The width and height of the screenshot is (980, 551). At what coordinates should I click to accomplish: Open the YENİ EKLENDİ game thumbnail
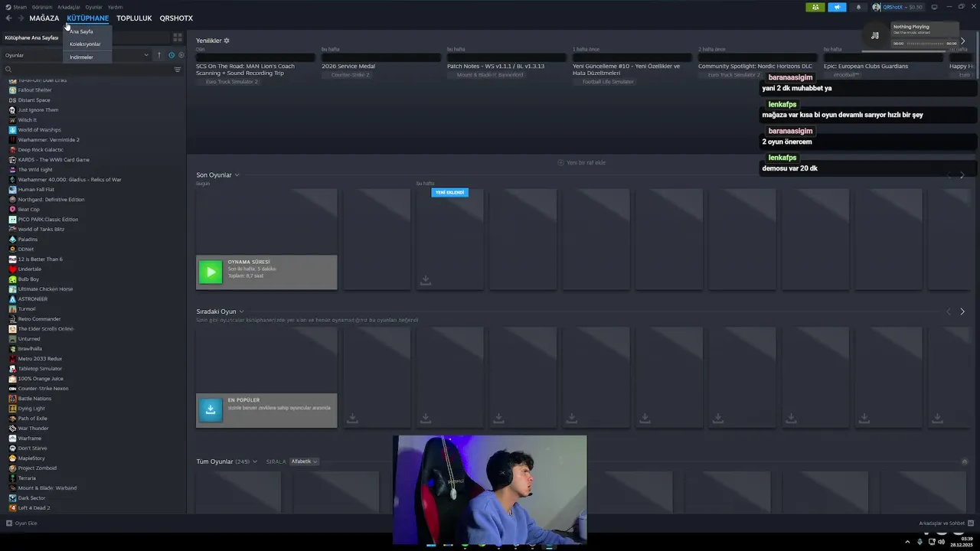click(x=449, y=240)
